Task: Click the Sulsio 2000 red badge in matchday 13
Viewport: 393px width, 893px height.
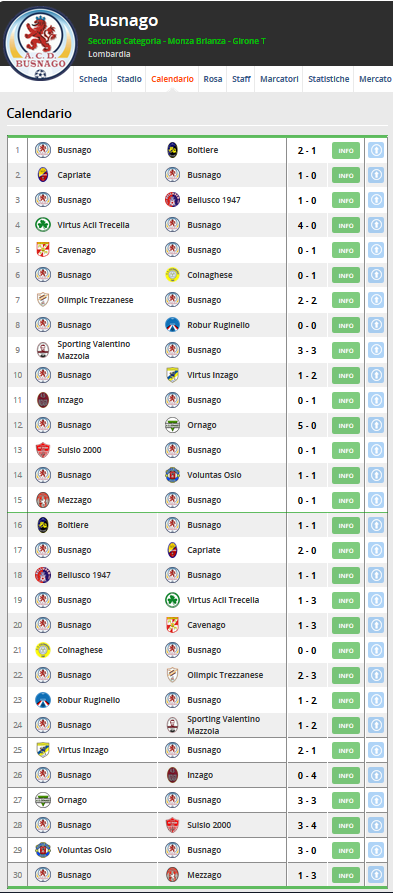Action: tap(43, 450)
